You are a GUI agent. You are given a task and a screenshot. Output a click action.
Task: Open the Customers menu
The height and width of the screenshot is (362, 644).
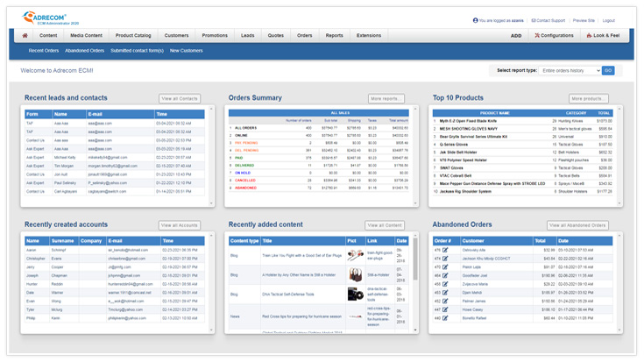pyautogui.click(x=177, y=36)
